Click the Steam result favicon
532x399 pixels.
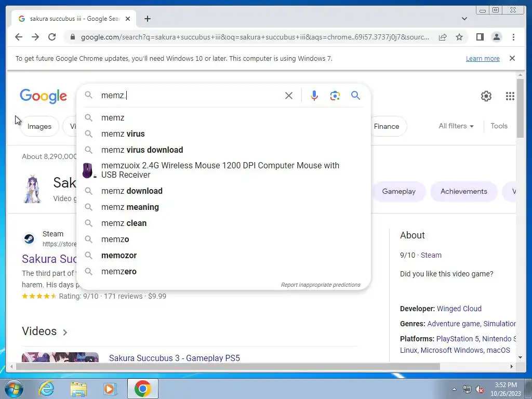click(x=29, y=239)
